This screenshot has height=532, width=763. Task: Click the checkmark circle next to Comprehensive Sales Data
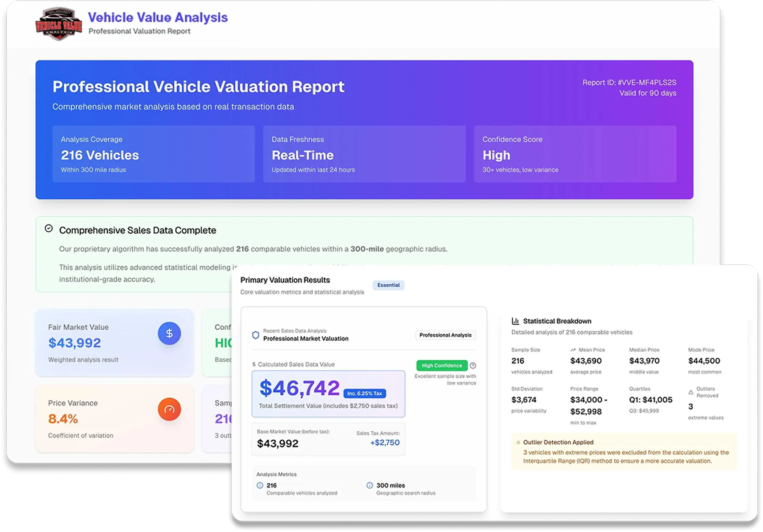[x=49, y=228]
